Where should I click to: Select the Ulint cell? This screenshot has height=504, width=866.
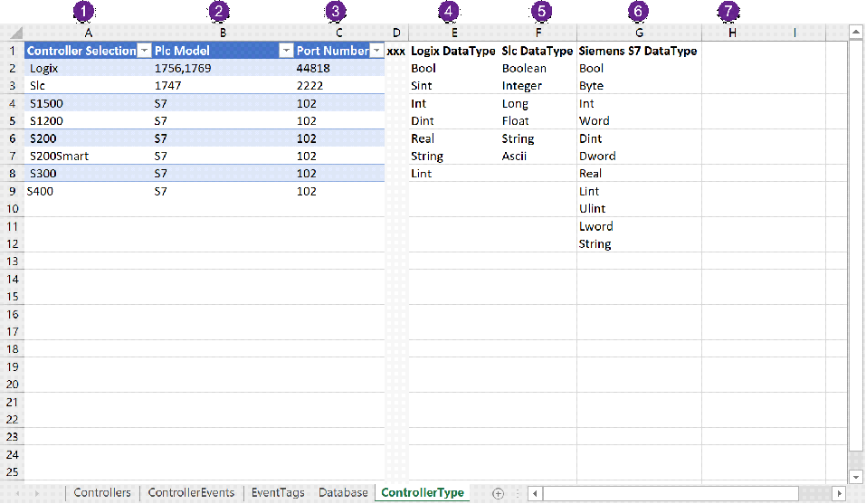click(639, 209)
